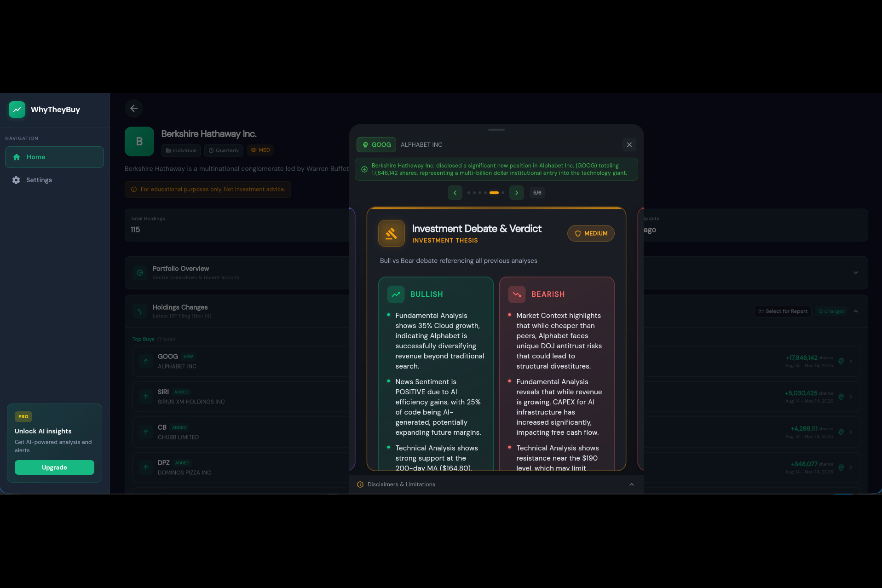Click the Upgrade button
This screenshot has width=882, height=588.
pyautogui.click(x=54, y=467)
